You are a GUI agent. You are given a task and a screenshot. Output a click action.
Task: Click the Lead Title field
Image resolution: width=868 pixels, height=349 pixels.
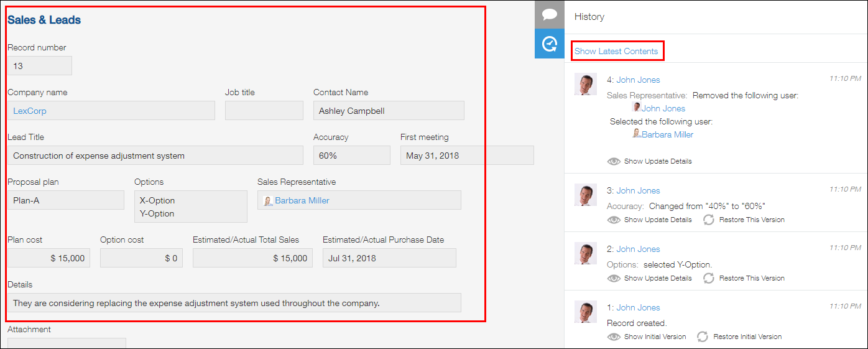click(x=155, y=156)
